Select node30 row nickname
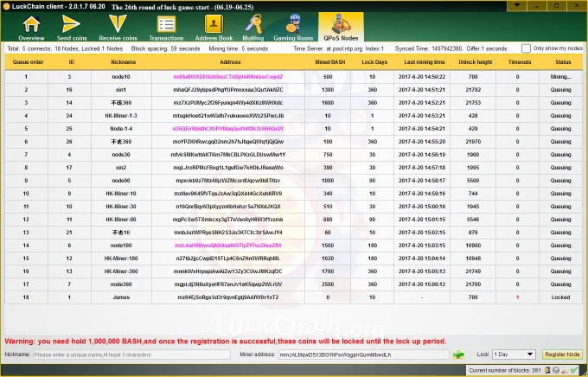The height and width of the screenshot is (377, 588). point(121,155)
